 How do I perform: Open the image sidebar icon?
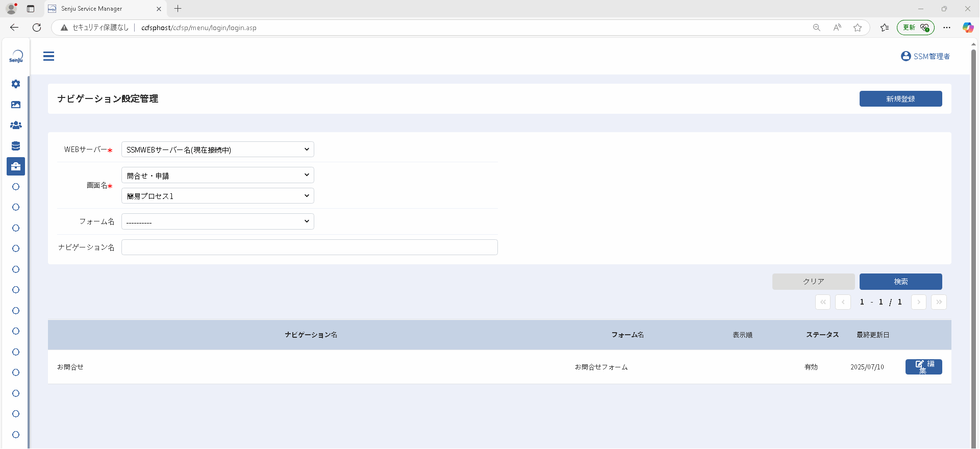[16, 105]
